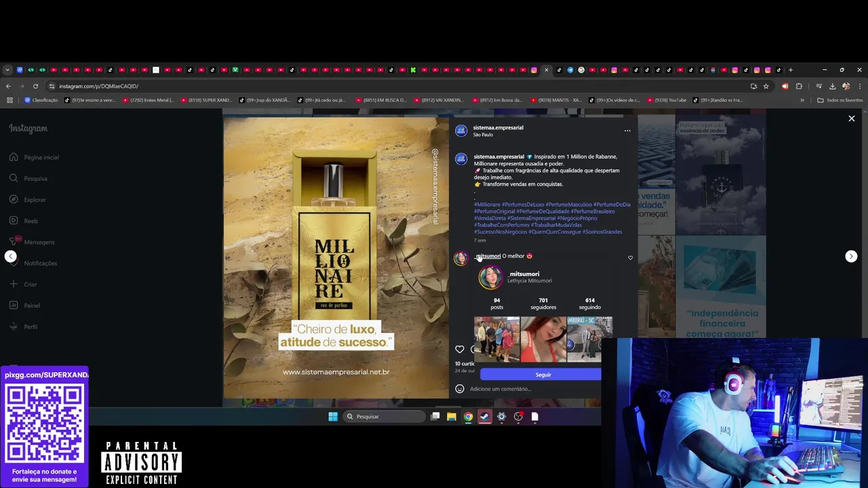Click the Millionaire perfume post image
The height and width of the screenshot is (488, 868).
click(x=336, y=258)
